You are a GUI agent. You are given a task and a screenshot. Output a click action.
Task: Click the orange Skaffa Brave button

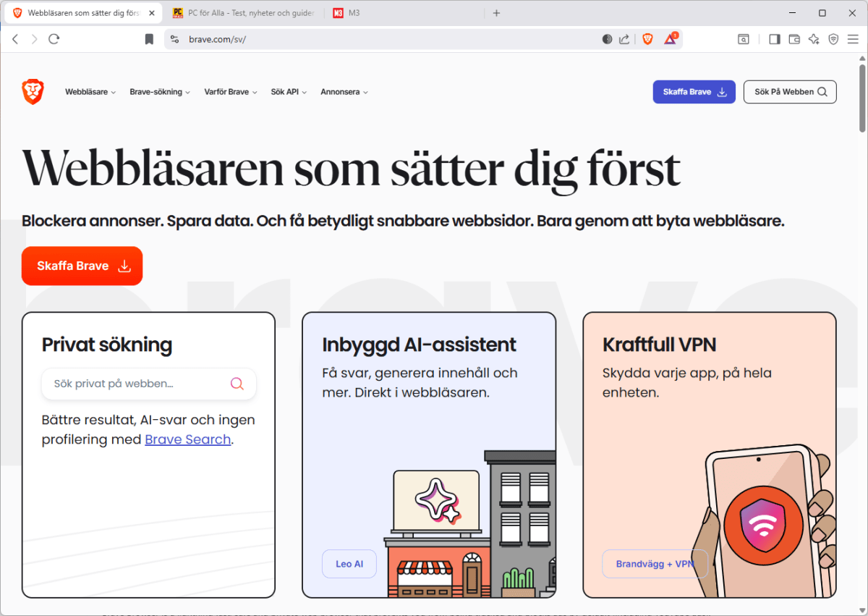click(82, 266)
